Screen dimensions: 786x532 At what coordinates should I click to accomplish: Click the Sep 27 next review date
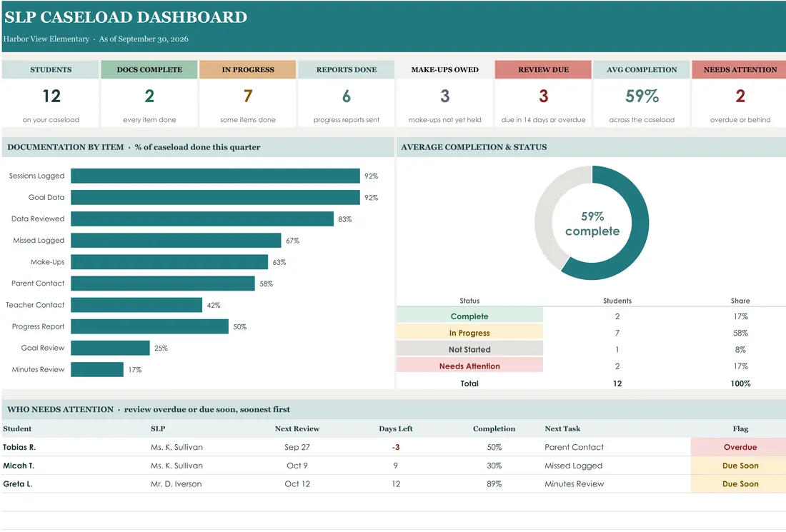(297, 447)
